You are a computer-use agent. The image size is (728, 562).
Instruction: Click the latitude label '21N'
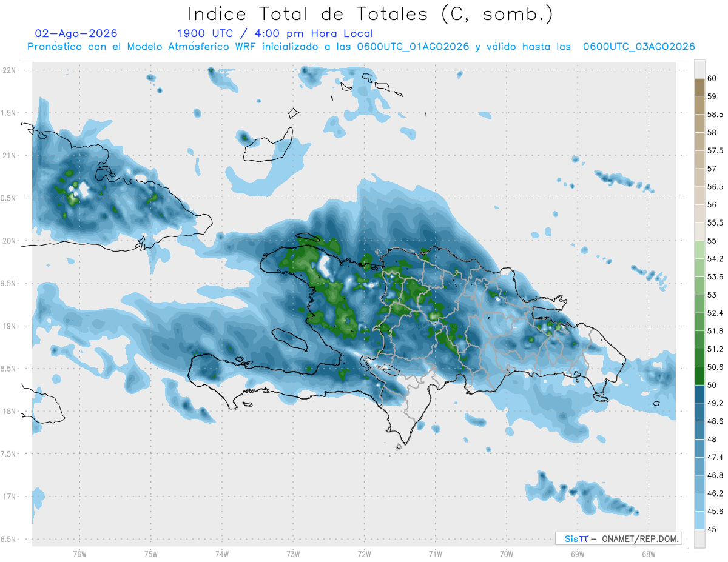pyautogui.click(x=8, y=155)
